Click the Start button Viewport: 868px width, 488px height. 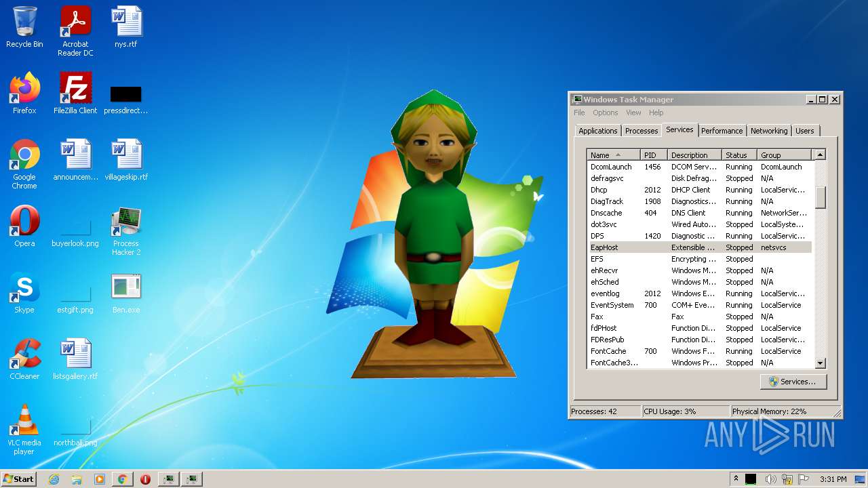point(18,479)
